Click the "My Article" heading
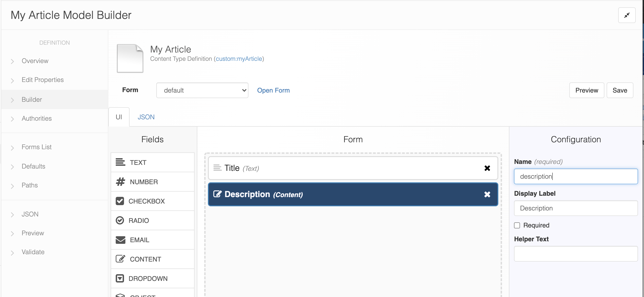Screen dimensions: 644x297 coord(171,49)
